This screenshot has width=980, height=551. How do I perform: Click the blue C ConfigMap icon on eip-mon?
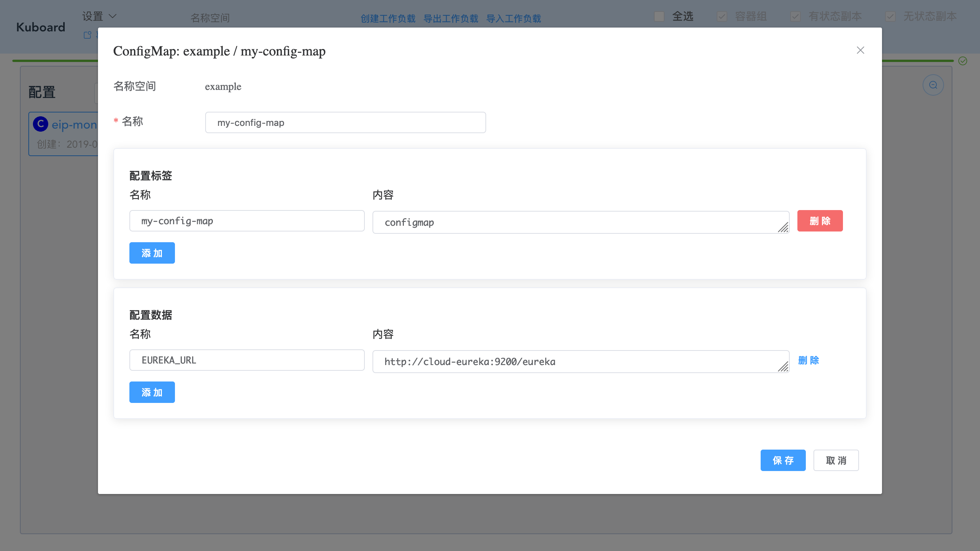pyautogui.click(x=40, y=124)
